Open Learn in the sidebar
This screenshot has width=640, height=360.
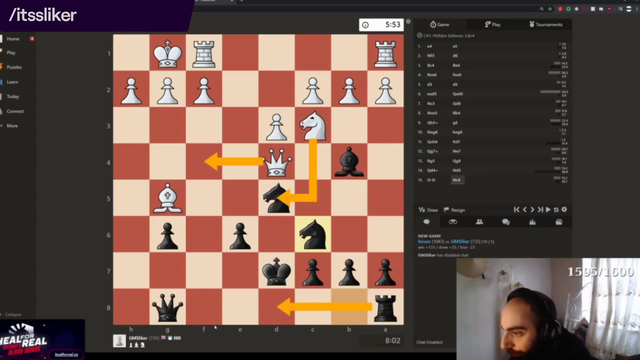pyautogui.click(x=12, y=82)
